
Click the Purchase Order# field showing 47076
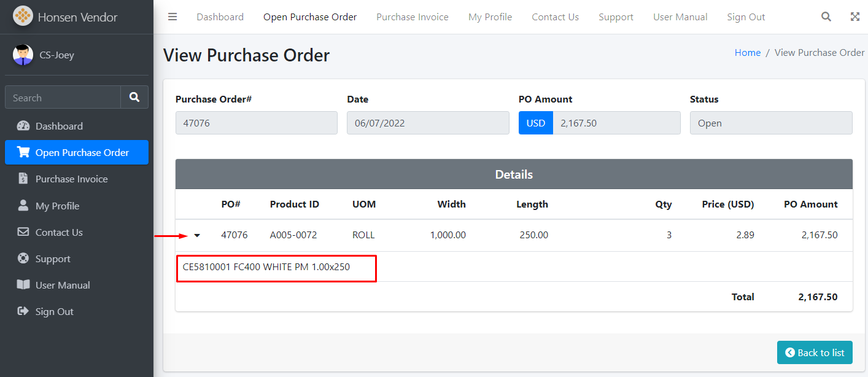point(257,123)
